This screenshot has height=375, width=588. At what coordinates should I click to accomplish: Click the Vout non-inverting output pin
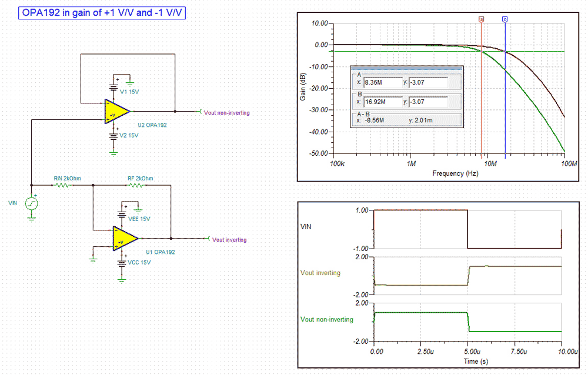199,111
